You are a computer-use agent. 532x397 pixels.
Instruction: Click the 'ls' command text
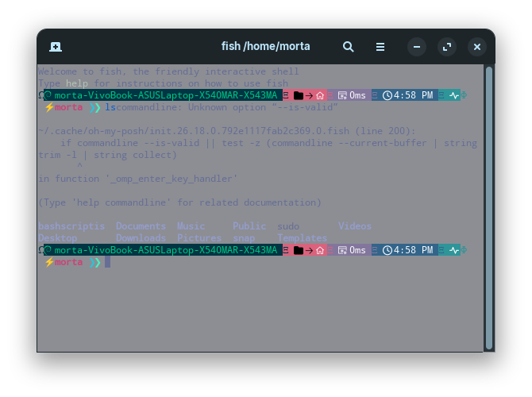(110, 107)
